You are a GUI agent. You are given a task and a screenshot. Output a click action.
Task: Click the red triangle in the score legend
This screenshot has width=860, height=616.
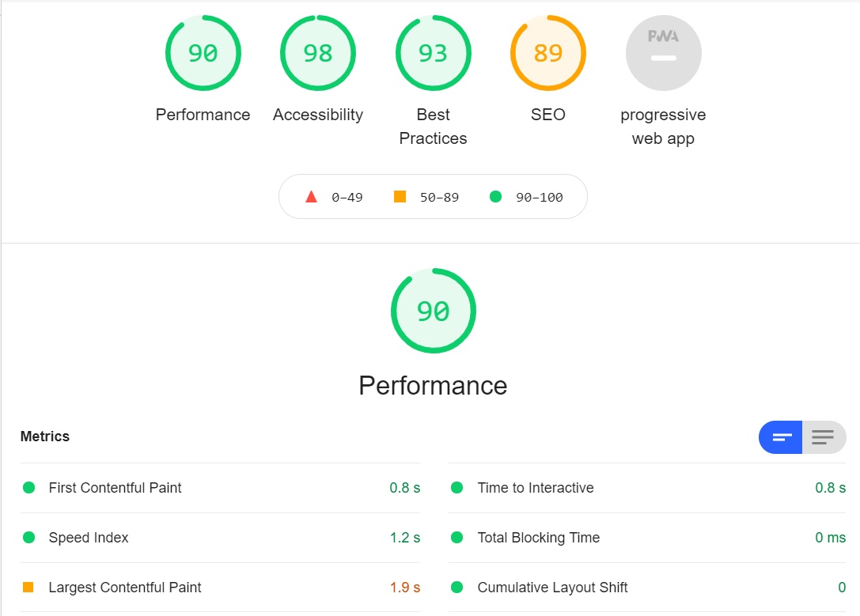click(x=313, y=196)
